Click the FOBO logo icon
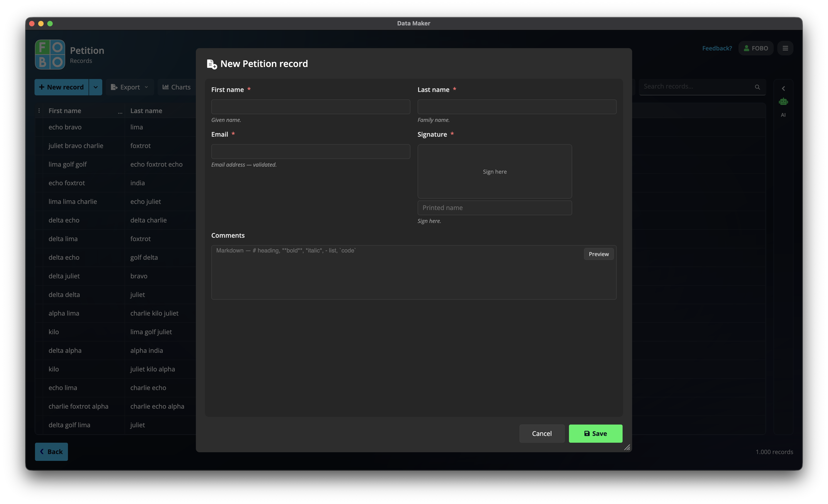 (50, 54)
